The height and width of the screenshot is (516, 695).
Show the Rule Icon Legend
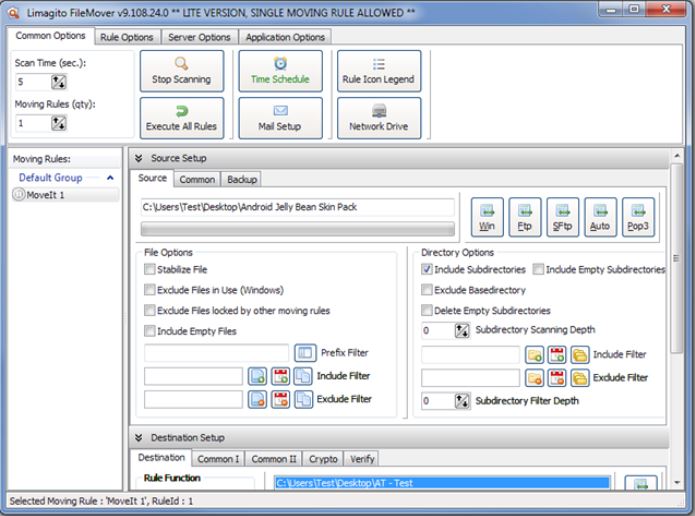tap(379, 71)
